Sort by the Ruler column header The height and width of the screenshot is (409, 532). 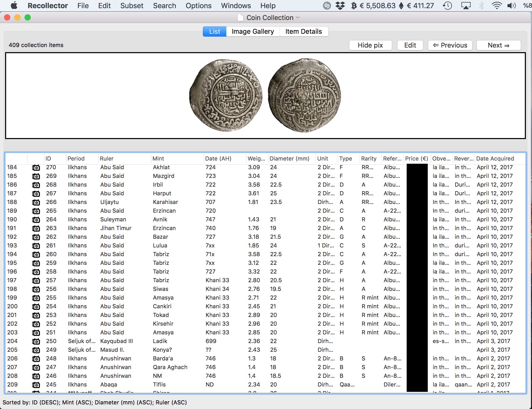click(x=125, y=158)
